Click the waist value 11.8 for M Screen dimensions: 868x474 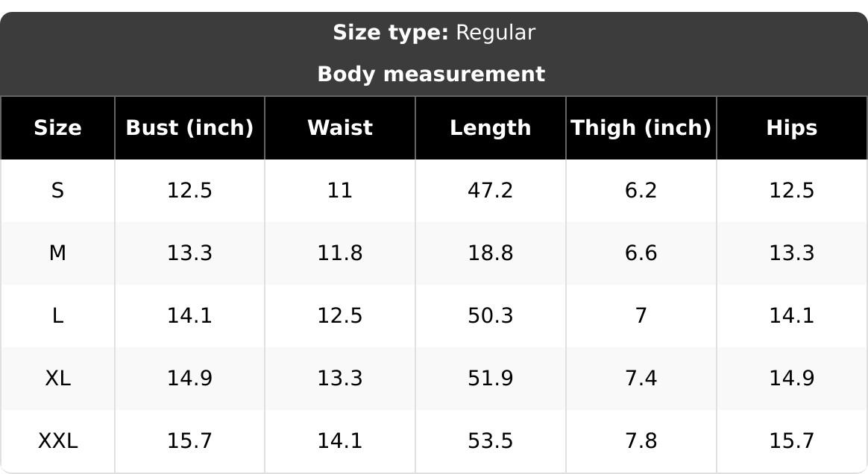click(340, 253)
